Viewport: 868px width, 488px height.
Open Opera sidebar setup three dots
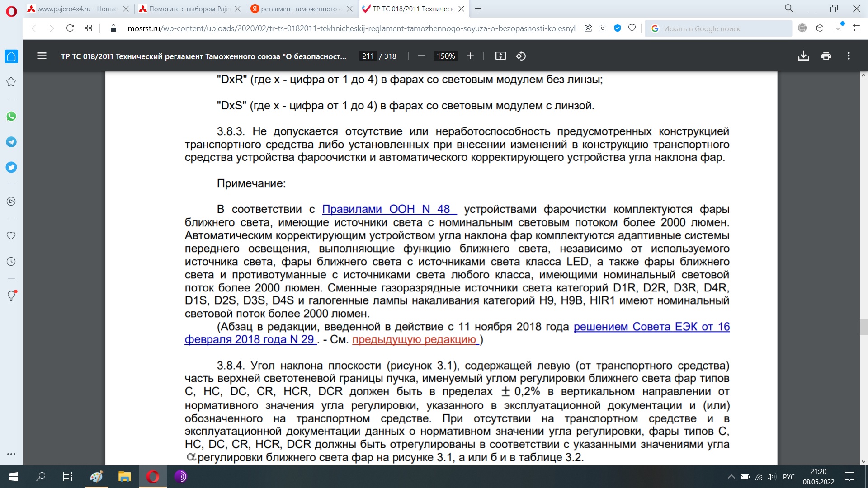11,454
